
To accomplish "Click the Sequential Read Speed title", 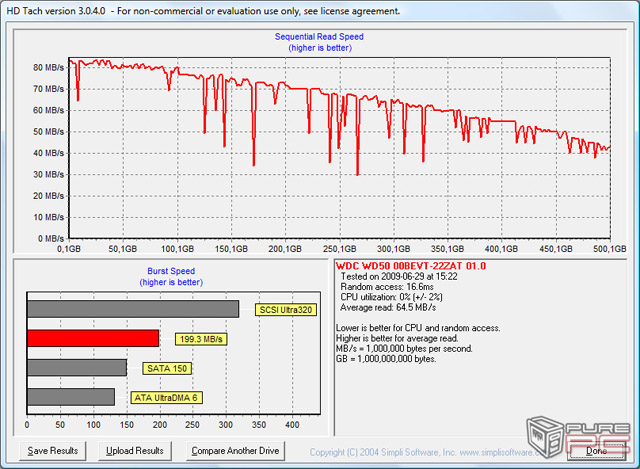I will tap(319, 37).
